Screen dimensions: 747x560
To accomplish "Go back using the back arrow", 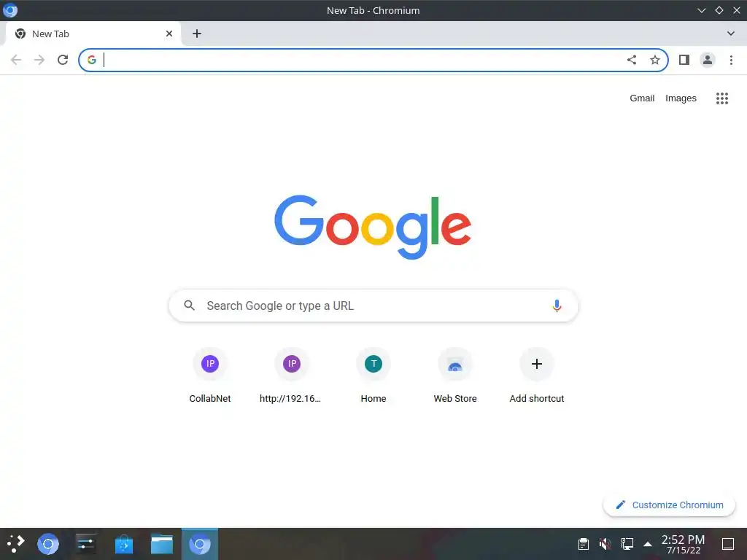I will coord(16,60).
